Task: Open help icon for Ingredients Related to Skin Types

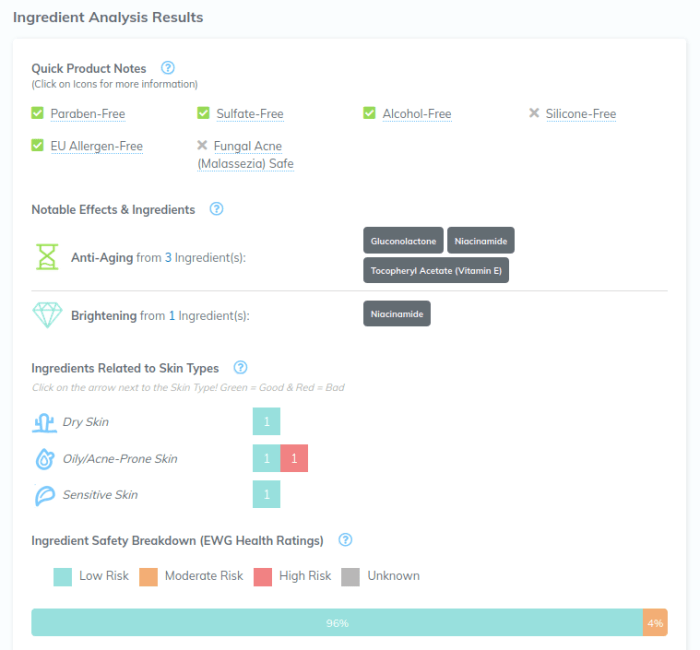Action: click(x=240, y=368)
